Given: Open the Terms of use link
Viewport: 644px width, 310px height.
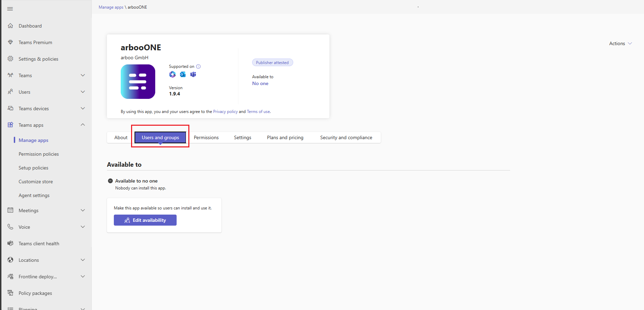Looking at the screenshot, I should coord(258,112).
